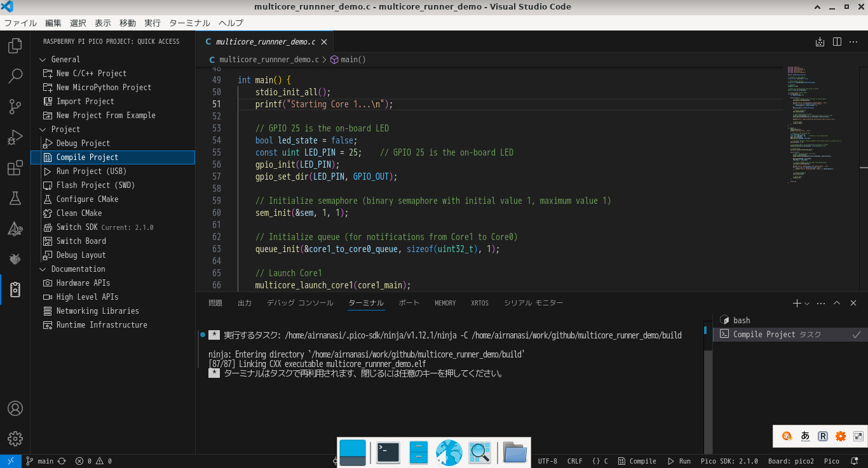
Task: Open the globe web browser in dock
Action: pyautogui.click(x=449, y=452)
